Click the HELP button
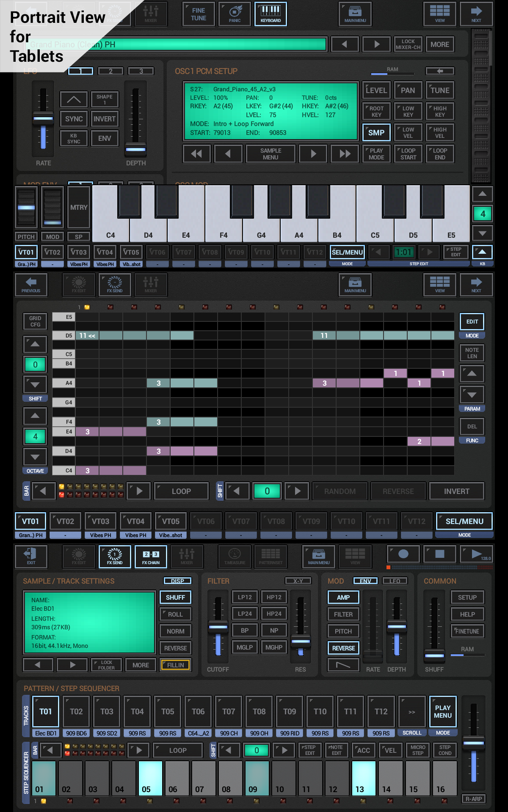 [467, 614]
